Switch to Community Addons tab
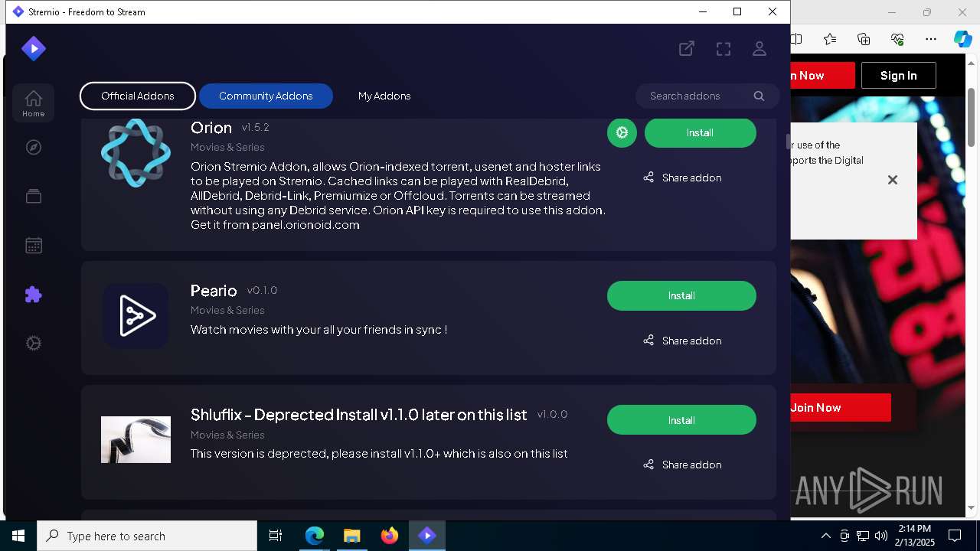Image resolution: width=980 pixels, height=551 pixels. tap(266, 96)
